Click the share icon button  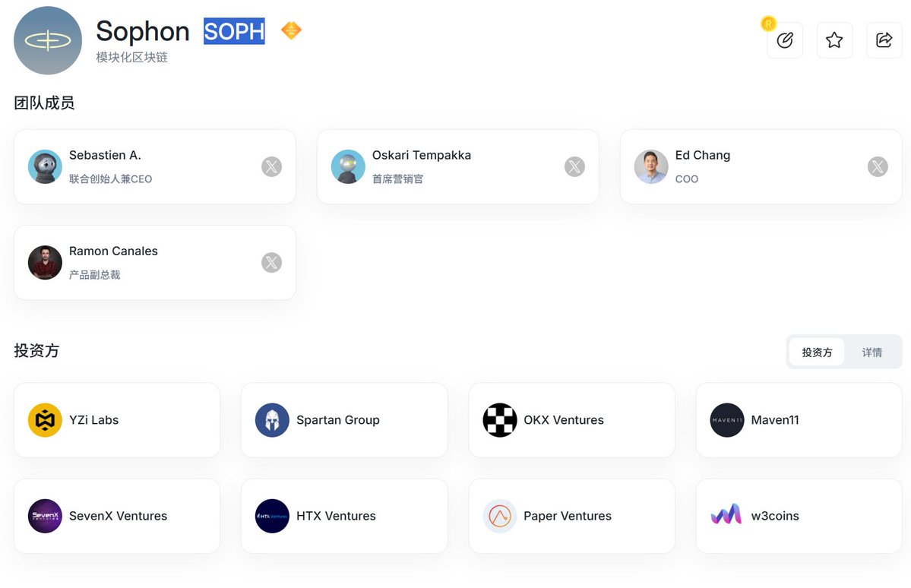click(x=884, y=40)
